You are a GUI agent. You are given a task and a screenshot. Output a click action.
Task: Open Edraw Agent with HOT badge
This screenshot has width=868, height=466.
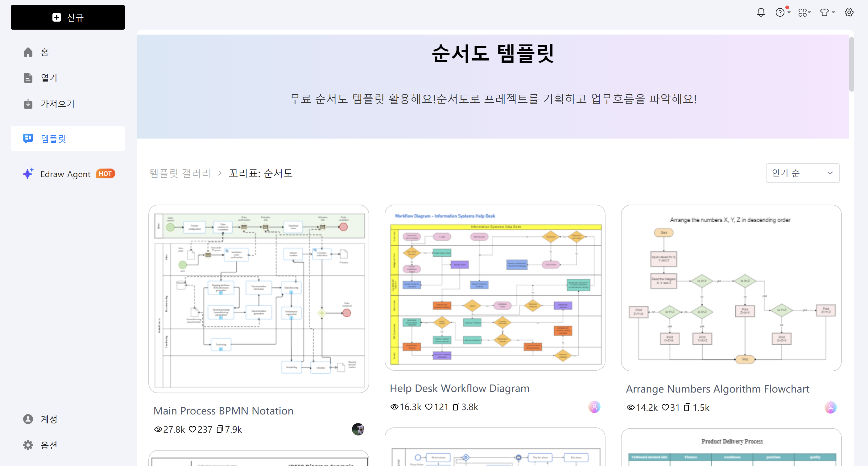click(66, 174)
